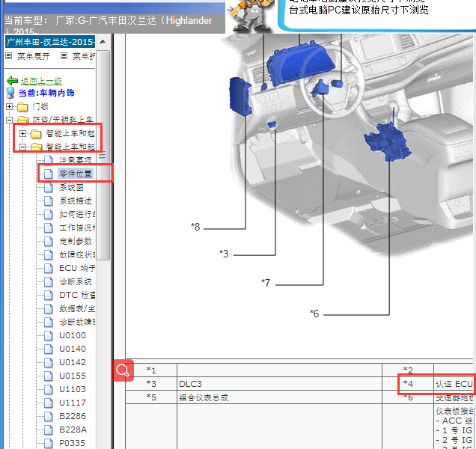Click the *7 callout label in diagram

pos(266,283)
